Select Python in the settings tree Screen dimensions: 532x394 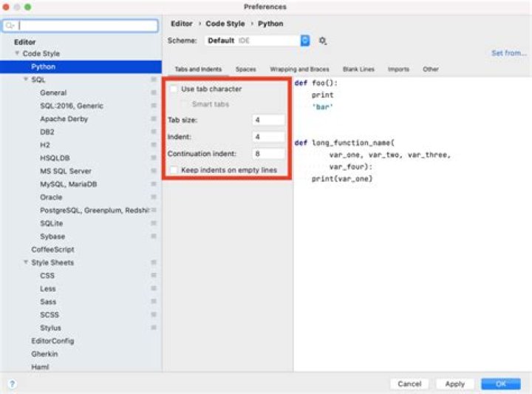81,67
